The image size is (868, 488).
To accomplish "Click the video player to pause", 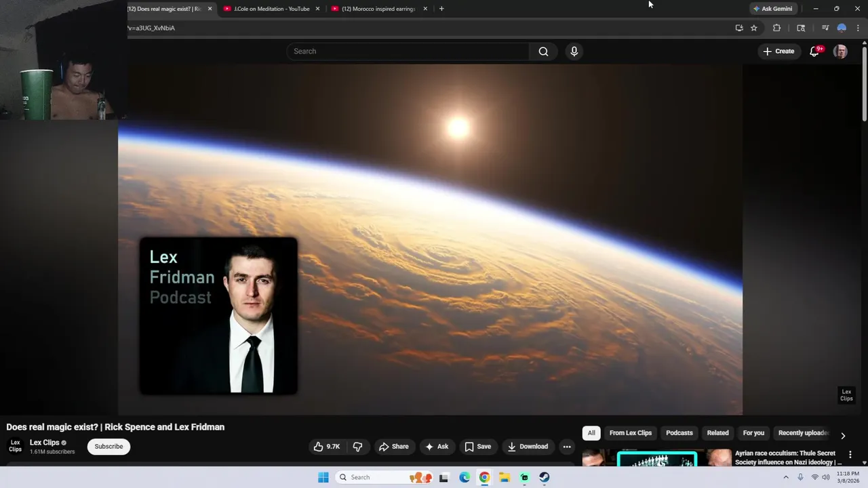I will click(430, 239).
